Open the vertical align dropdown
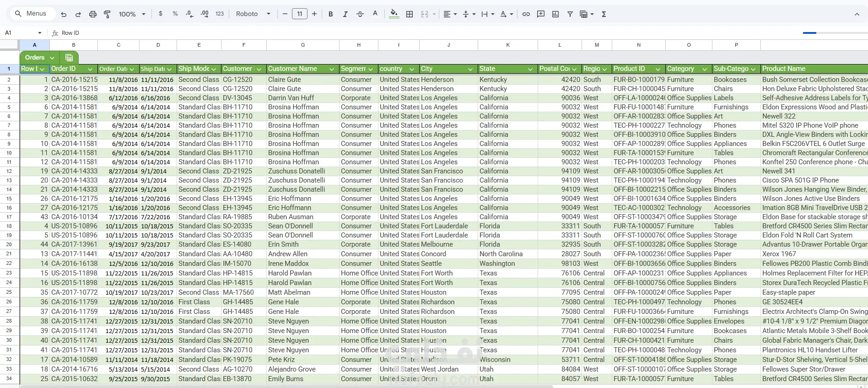The image size is (868, 388). click(x=469, y=14)
